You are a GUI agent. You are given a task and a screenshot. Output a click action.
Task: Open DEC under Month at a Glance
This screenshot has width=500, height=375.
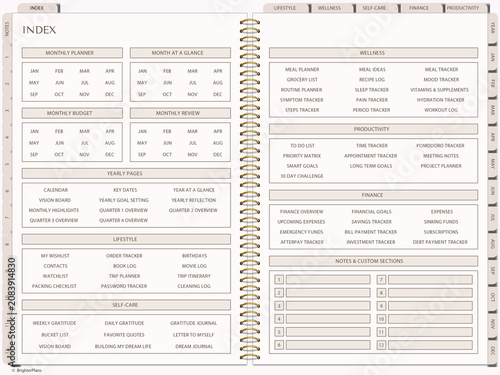click(218, 94)
